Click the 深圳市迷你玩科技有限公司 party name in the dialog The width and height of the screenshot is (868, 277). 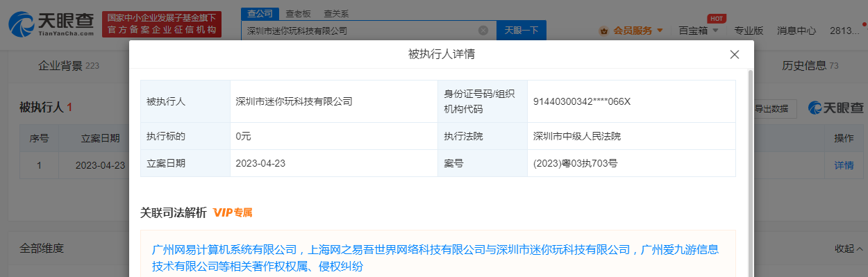click(294, 101)
